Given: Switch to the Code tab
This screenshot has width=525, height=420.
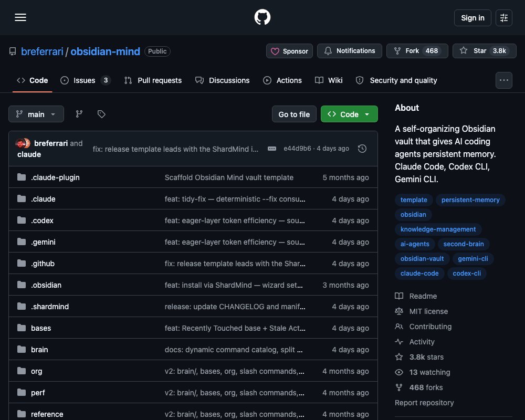Looking at the screenshot, I should point(33,80).
